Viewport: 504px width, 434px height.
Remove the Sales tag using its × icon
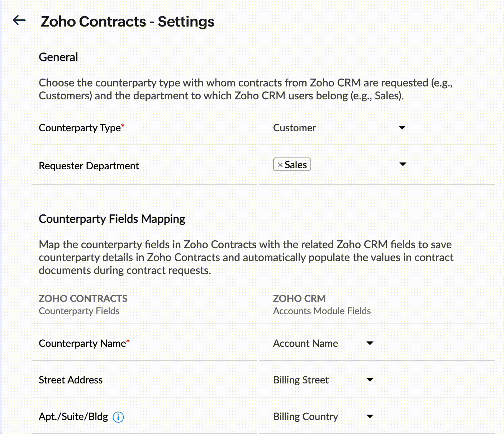pos(280,165)
